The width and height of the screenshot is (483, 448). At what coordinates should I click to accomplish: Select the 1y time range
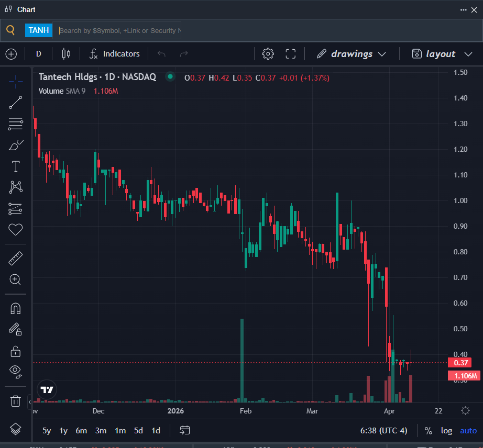[x=63, y=431]
